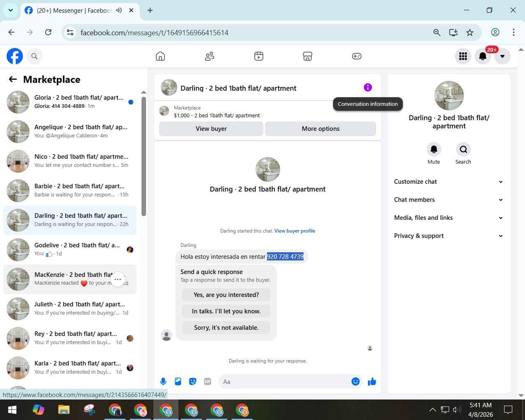Open Angelique's conversation in the list

[70, 132]
